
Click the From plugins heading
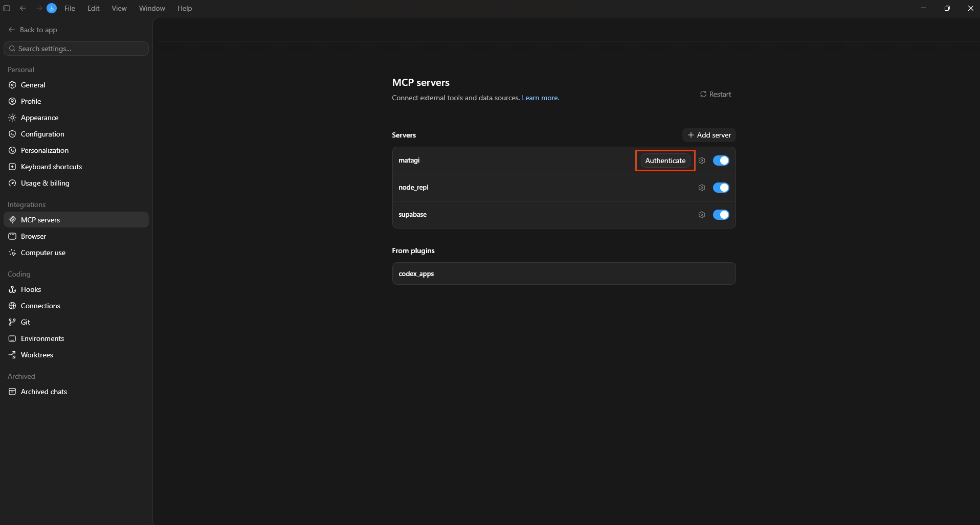[x=413, y=250]
